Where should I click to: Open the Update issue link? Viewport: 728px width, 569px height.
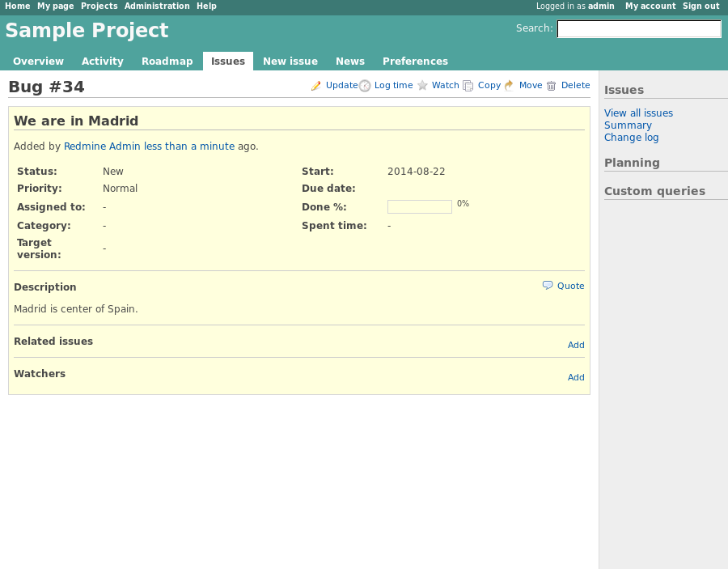(341, 85)
